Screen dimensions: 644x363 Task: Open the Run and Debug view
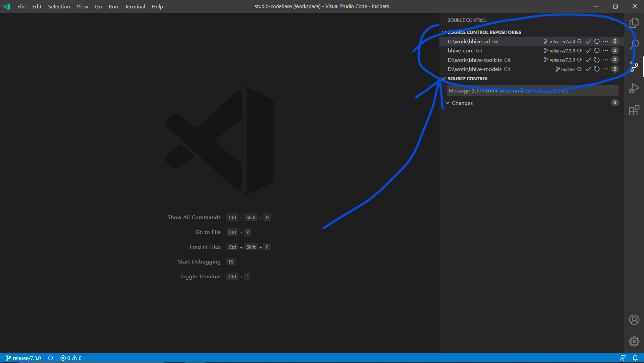634,88
